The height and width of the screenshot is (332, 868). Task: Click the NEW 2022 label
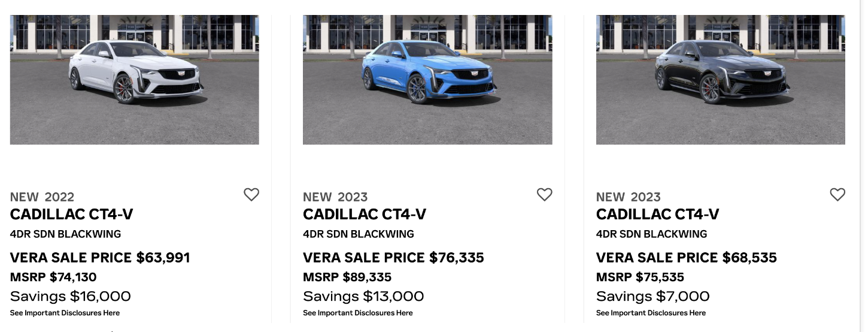(x=42, y=197)
